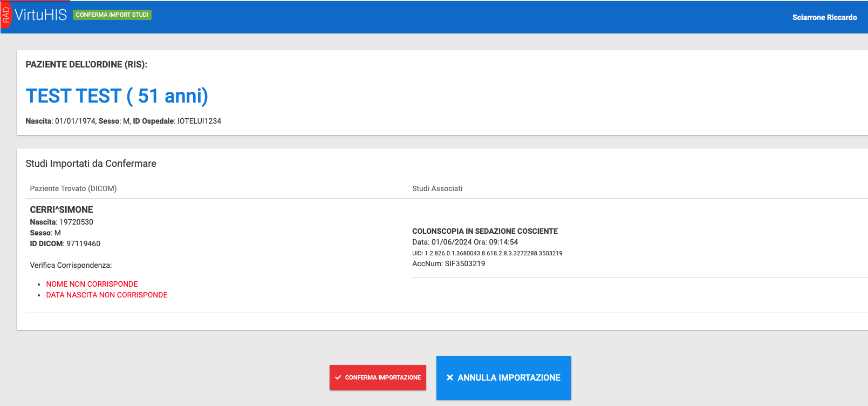Image resolution: width=868 pixels, height=406 pixels.
Task: Click the Studi Importati da Confermare heading
Action: click(91, 164)
